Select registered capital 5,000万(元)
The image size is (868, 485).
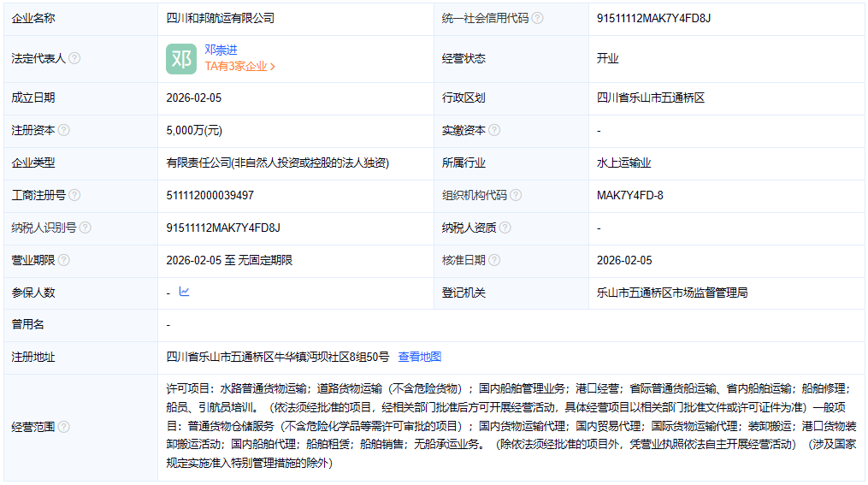[x=194, y=131]
